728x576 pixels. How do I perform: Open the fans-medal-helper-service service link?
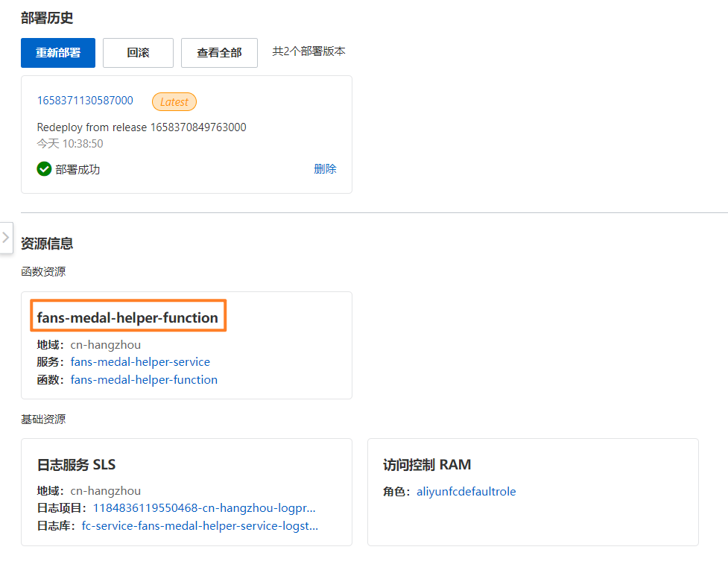140,362
